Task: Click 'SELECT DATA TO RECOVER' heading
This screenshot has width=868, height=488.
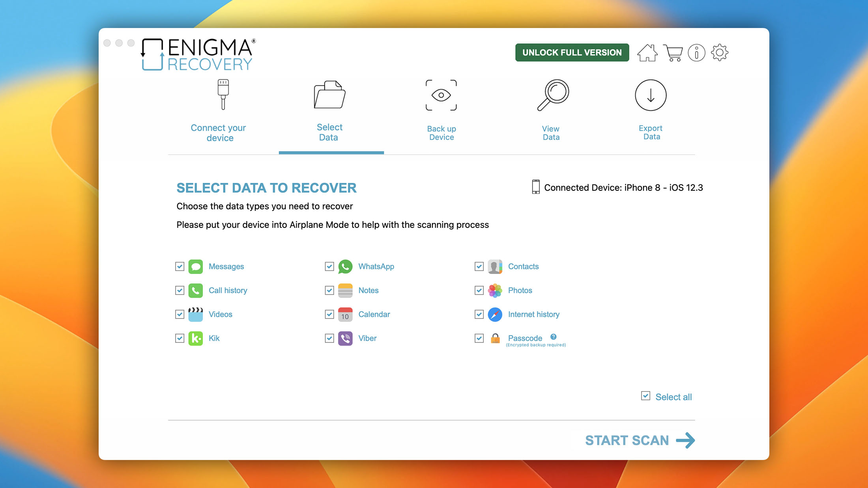Action: (x=266, y=188)
